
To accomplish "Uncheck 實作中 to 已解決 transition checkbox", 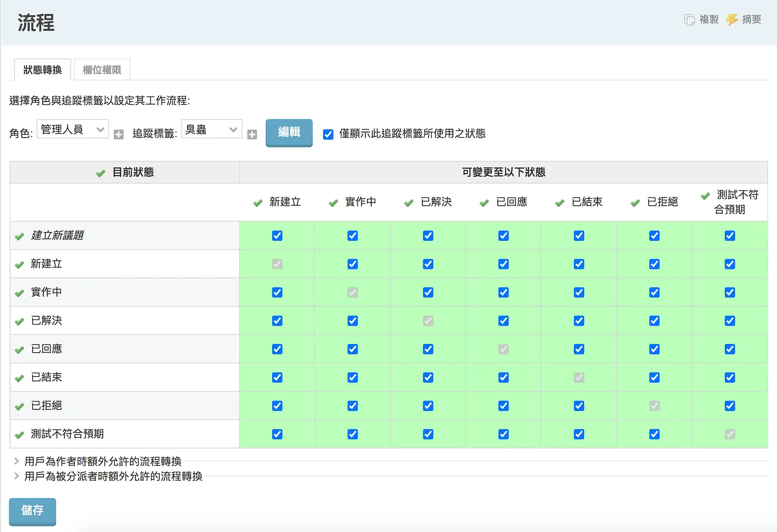I will click(428, 292).
